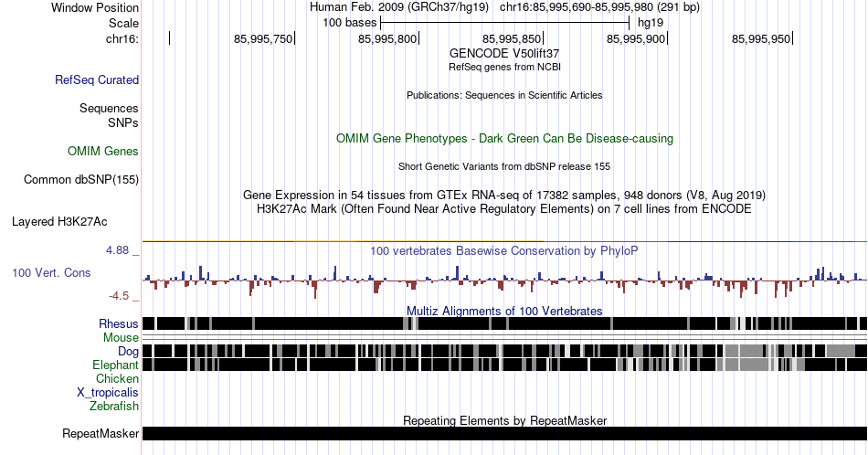
Task: Open the 100 Vert. Cons track label
Action: (51, 272)
